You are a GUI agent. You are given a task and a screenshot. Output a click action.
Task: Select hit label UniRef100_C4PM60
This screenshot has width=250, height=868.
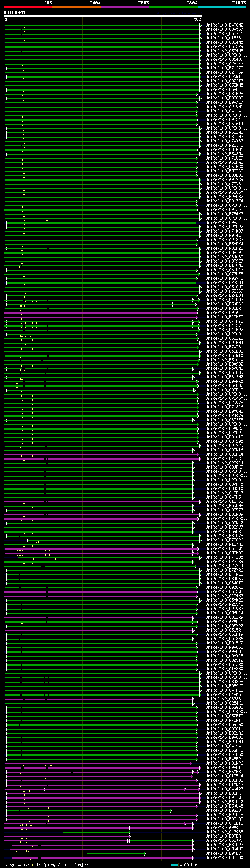click(224, 497)
